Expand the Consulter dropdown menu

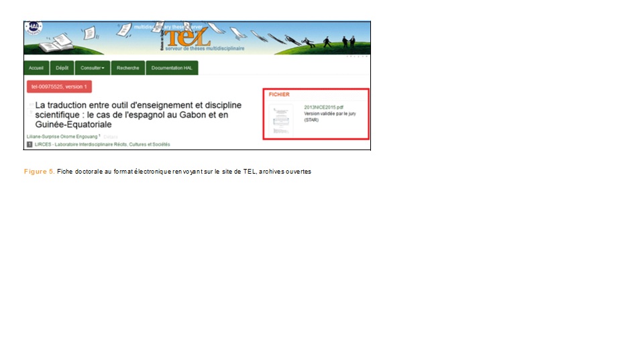[93, 68]
